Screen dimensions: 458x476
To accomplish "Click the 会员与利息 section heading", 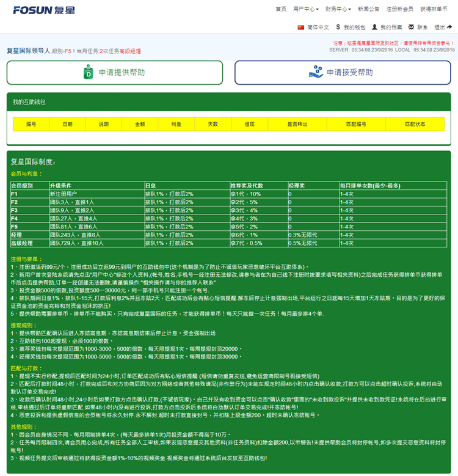I will [x=26, y=174].
